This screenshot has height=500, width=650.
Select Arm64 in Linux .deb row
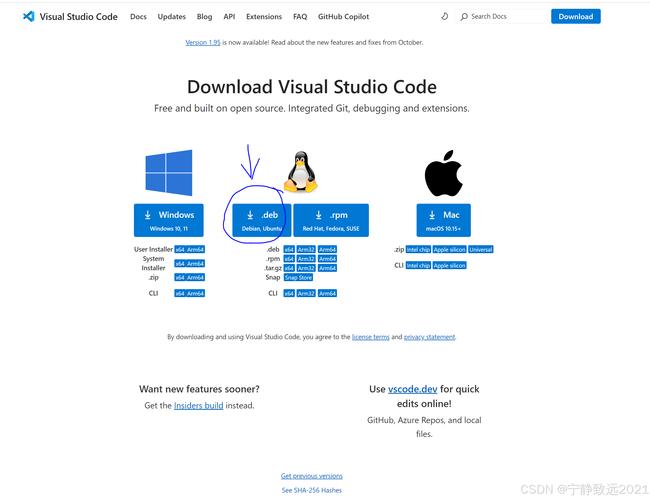(x=327, y=249)
